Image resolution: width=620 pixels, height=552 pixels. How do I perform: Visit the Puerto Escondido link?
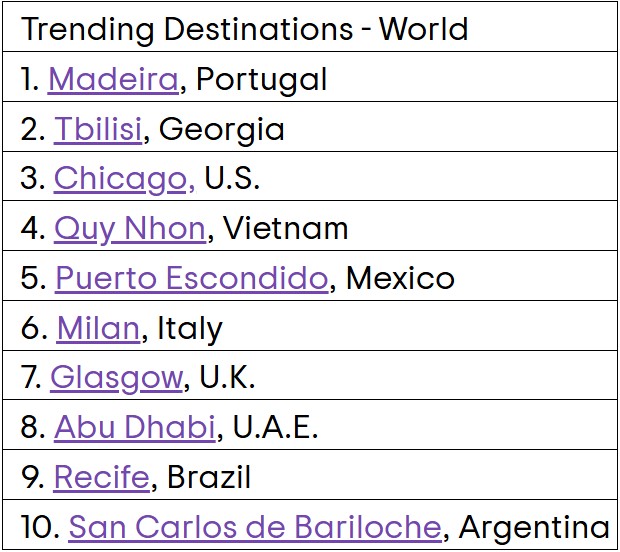pyautogui.click(x=191, y=277)
